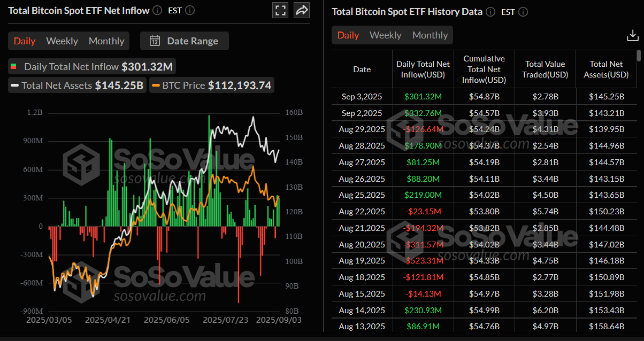Switch History Data to Monthly
The width and height of the screenshot is (644, 341).
[x=430, y=35]
